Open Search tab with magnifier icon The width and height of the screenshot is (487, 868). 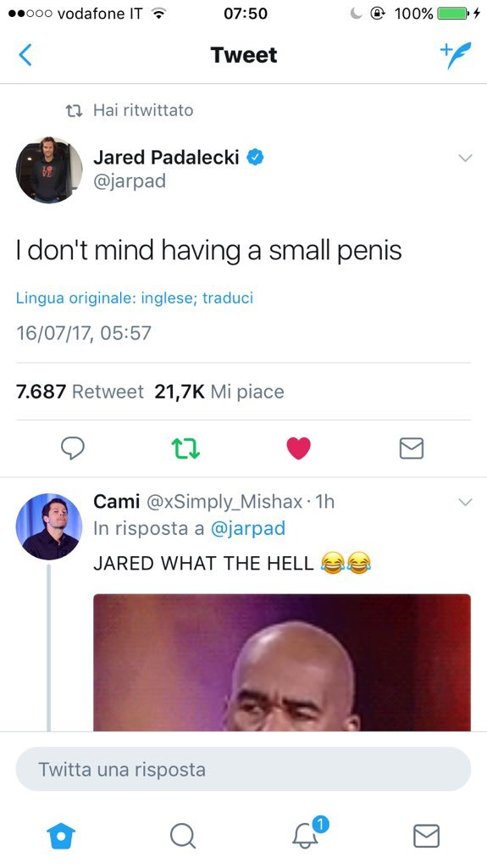pyautogui.click(x=183, y=835)
